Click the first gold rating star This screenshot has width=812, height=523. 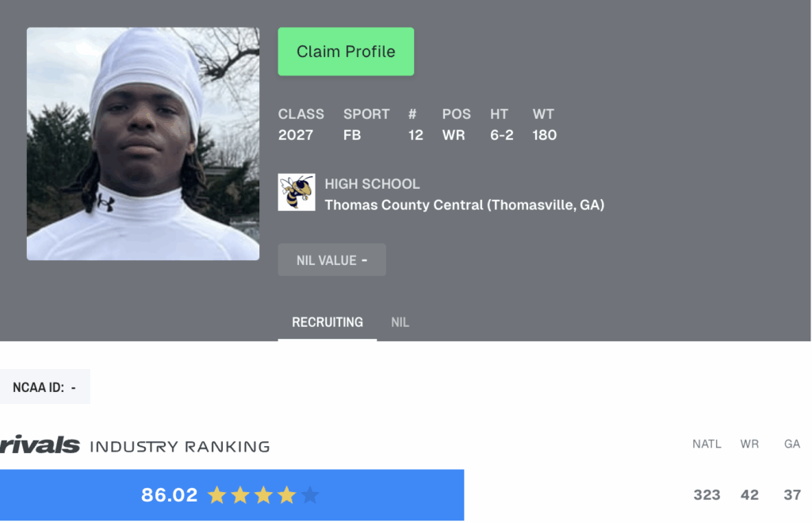point(217,495)
